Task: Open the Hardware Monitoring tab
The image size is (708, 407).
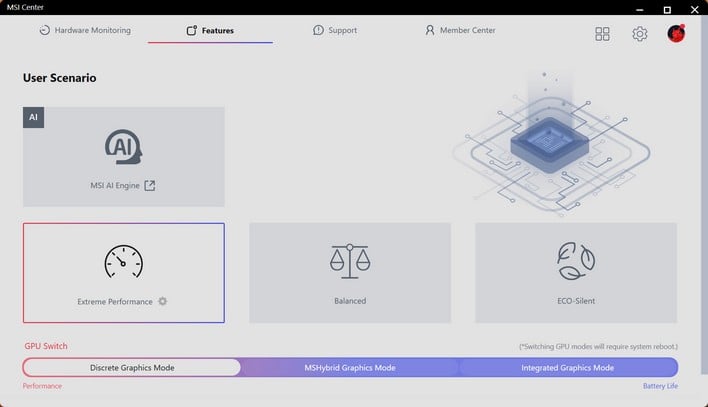Action: click(x=85, y=30)
